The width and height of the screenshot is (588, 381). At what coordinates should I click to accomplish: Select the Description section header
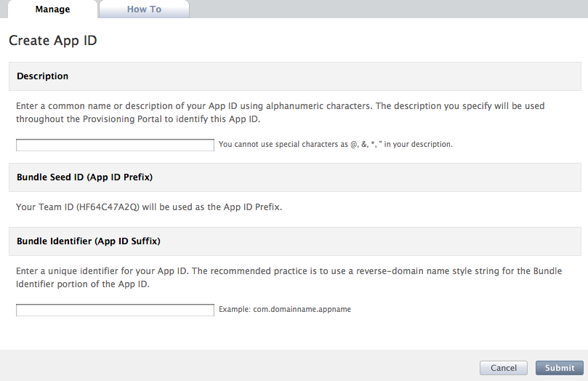43,76
